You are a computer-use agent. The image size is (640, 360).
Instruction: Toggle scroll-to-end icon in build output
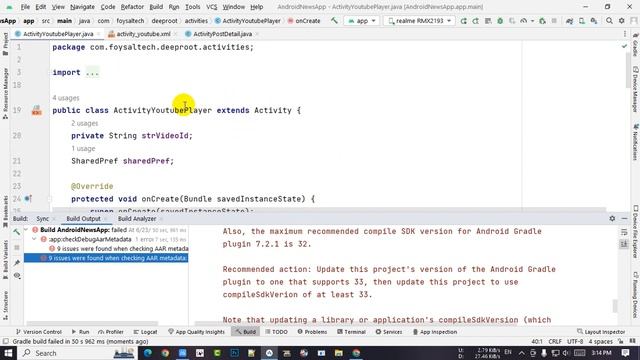coord(624,244)
